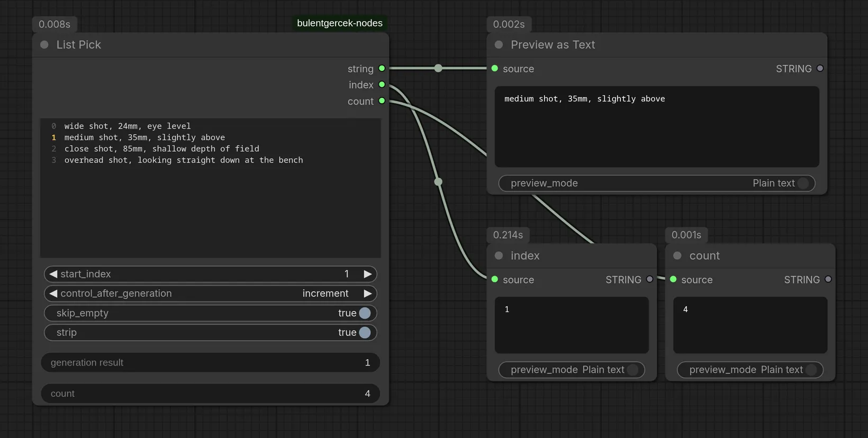Image resolution: width=868 pixels, height=438 pixels.
Task: Select next control_after_generation option arrow
Action: tap(367, 294)
